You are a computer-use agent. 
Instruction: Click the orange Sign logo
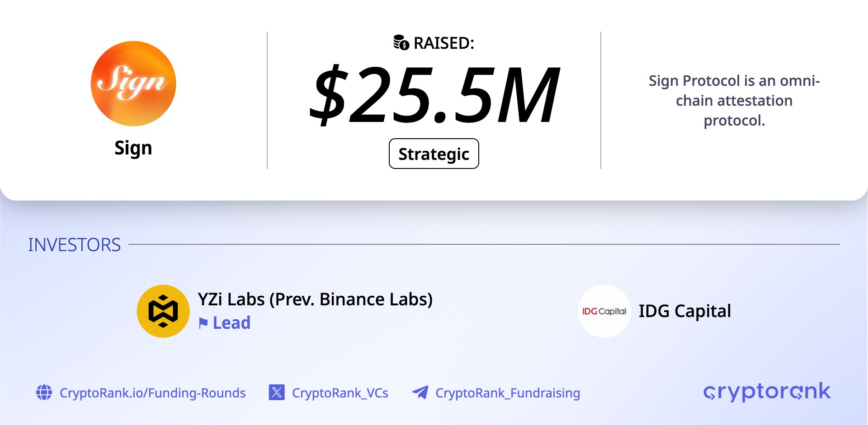133,84
